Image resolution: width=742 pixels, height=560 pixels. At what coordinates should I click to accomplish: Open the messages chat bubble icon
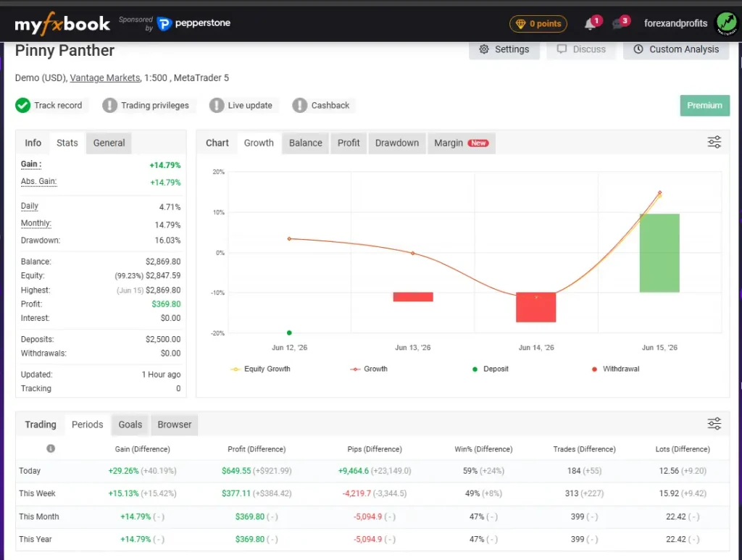pyautogui.click(x=618, y=24)
